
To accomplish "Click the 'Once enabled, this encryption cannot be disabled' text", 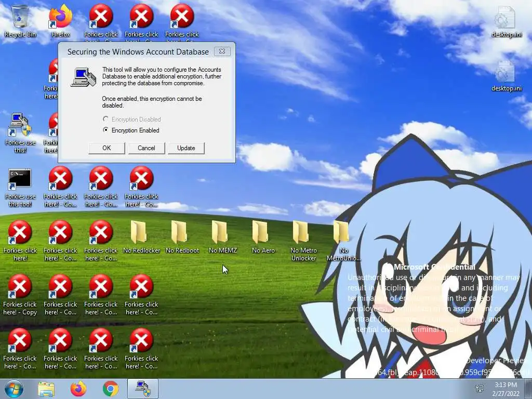I will coord(152,102).
